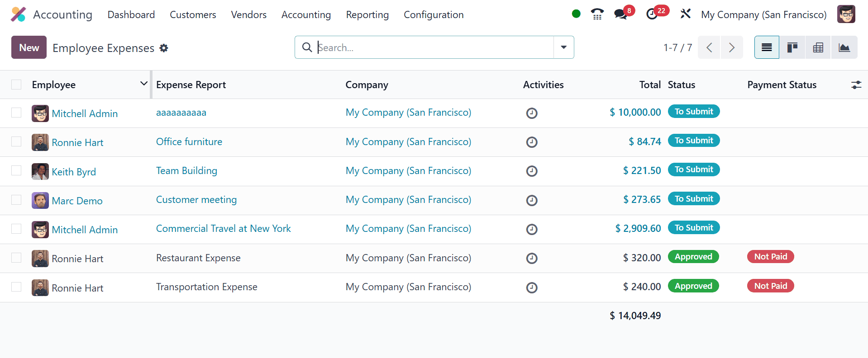The height and width of the screenshot is (358, 868).
Task: Open the Office furniture expense report link
Action: tap(189, 141)
